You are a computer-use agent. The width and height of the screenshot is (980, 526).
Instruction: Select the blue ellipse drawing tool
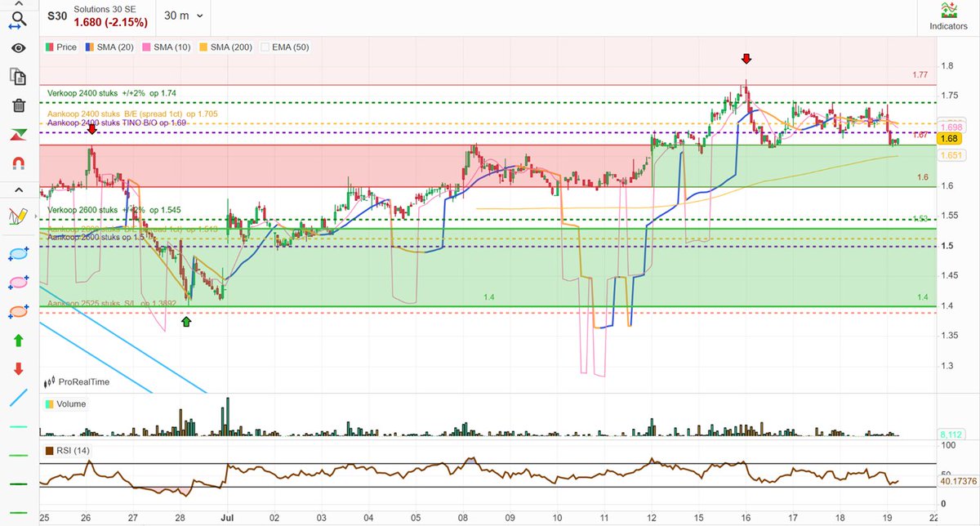[x=18, y=254]
